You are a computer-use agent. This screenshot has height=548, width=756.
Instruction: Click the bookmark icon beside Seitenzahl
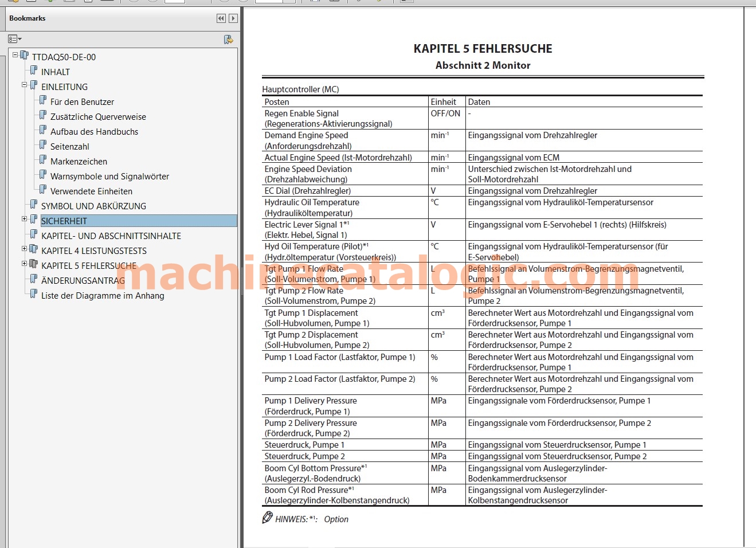42,145
